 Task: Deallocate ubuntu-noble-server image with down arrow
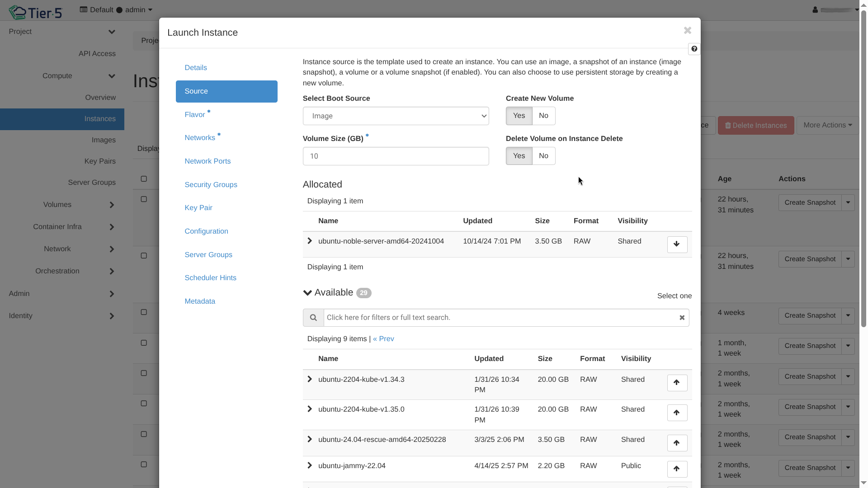coord(677,244)
